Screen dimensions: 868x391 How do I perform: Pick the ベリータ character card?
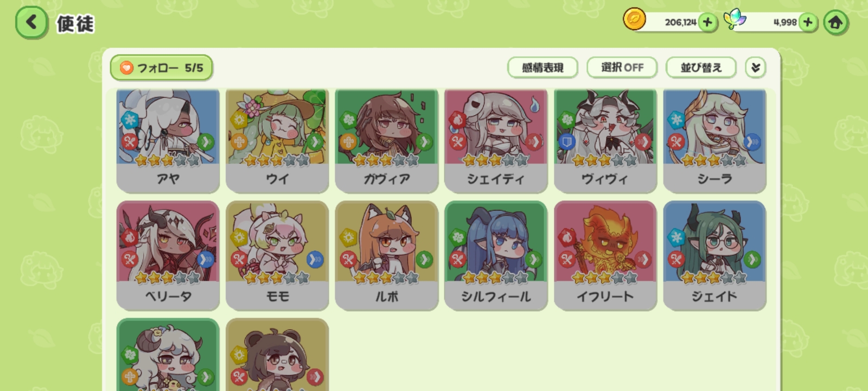tap(168, 256)
